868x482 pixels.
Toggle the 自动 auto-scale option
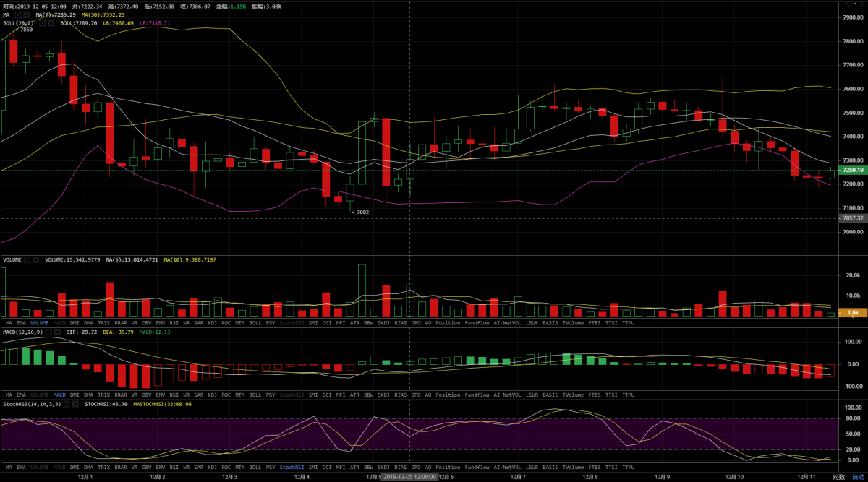pos(857,477)
